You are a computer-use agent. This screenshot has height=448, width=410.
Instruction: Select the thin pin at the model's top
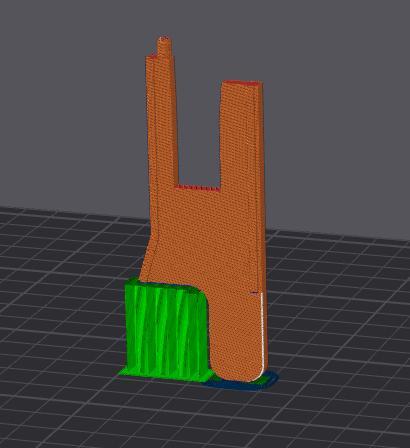pos(164,47)
